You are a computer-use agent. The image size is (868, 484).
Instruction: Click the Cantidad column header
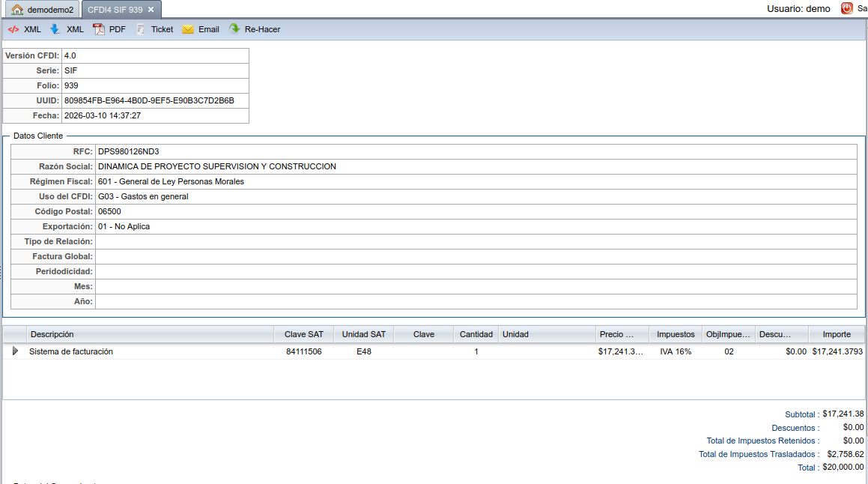(x=476, y=334)
